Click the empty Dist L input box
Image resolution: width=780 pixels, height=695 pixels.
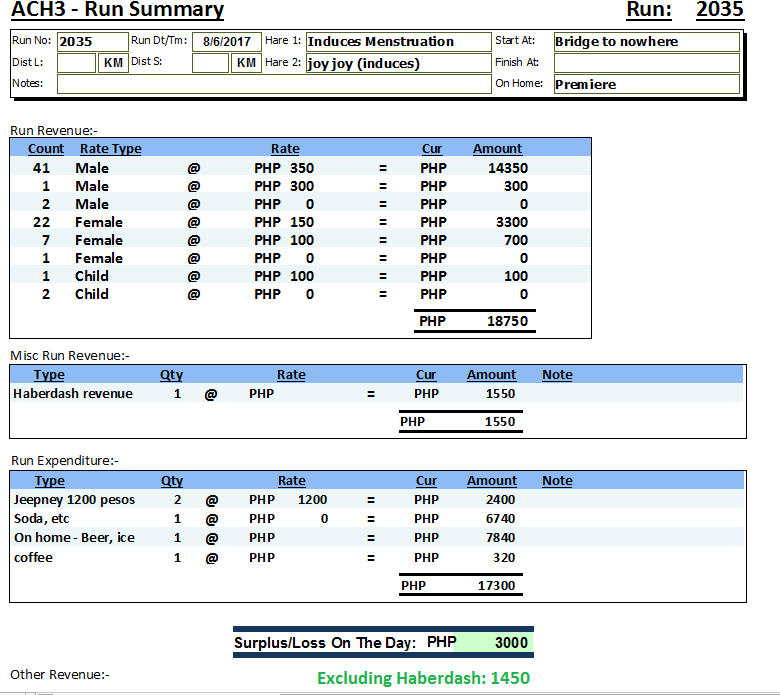click(76, 63)
